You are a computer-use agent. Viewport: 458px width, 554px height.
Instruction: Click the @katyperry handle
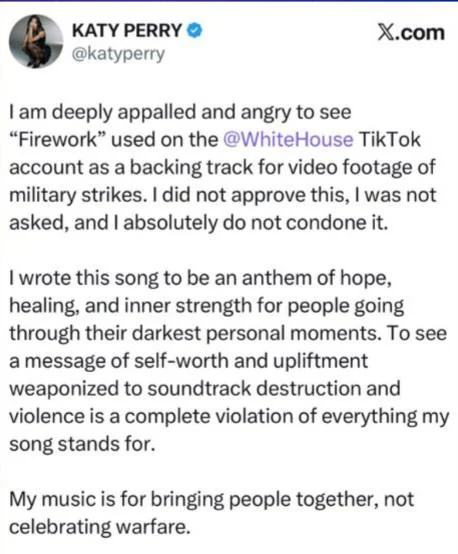click(x=118, y=54)
